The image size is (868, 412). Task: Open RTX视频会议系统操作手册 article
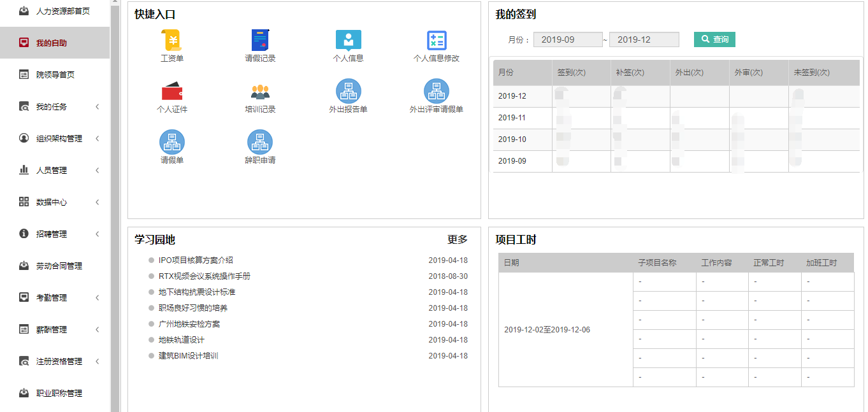pos(205,276)
